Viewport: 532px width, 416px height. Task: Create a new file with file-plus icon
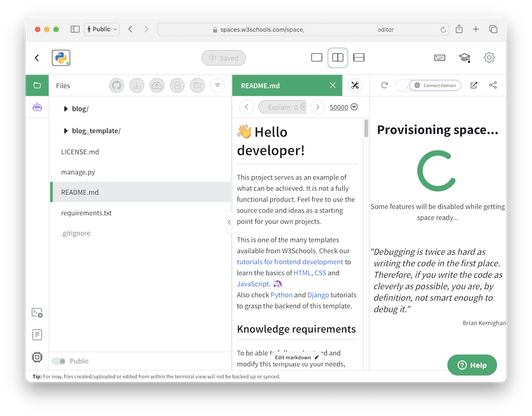[177, 86]
